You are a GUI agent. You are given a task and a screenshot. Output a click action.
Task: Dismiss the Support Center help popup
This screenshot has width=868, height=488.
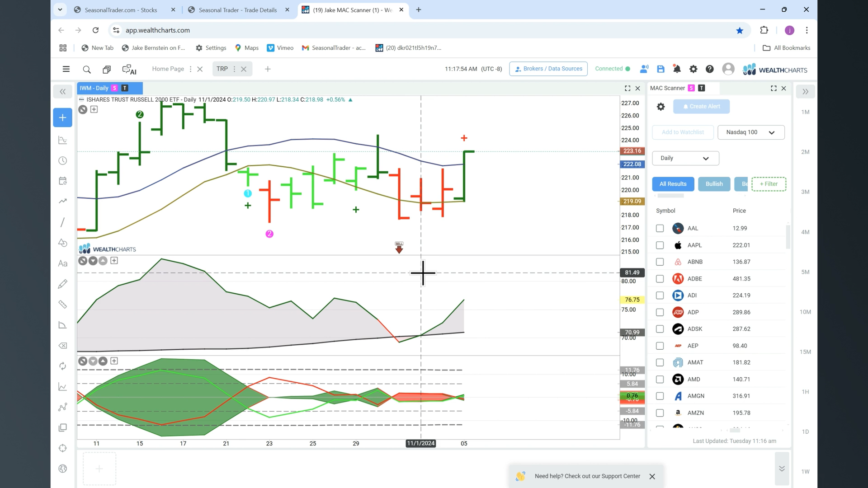652,476
